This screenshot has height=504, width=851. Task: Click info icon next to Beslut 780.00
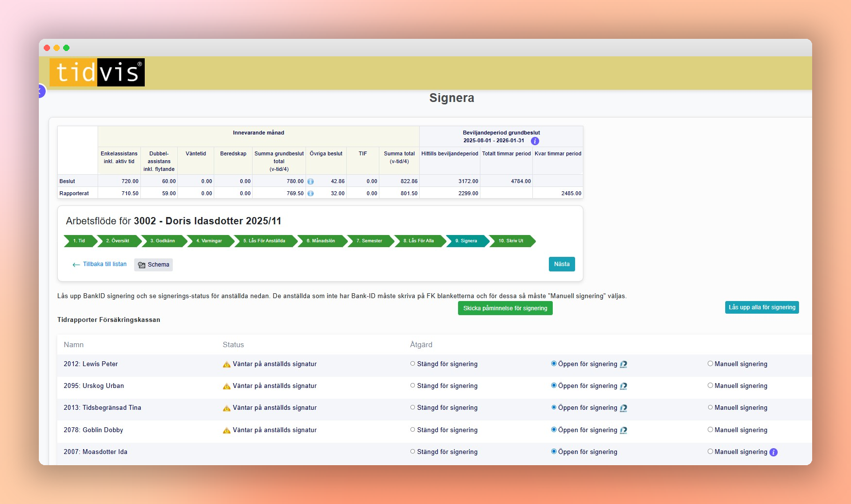click(x=310, y=181)
